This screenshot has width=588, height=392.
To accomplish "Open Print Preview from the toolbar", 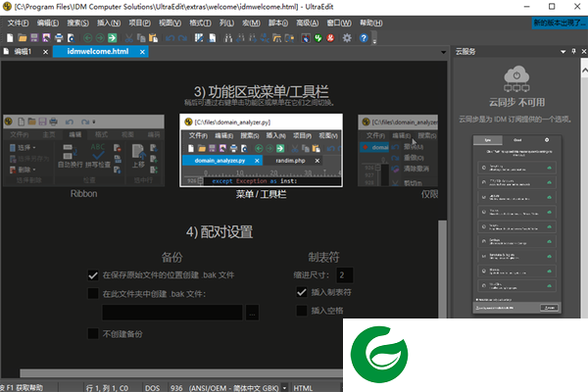I will (71, 38).
